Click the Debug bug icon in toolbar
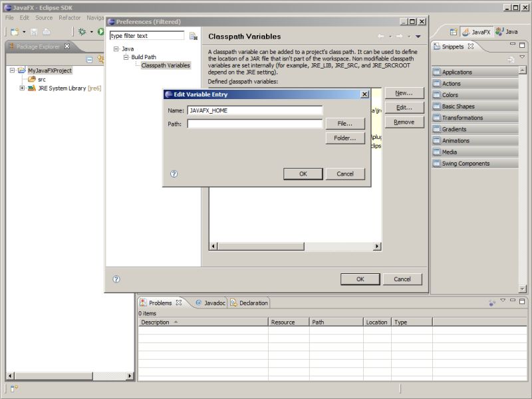 (x=82, y=31)
